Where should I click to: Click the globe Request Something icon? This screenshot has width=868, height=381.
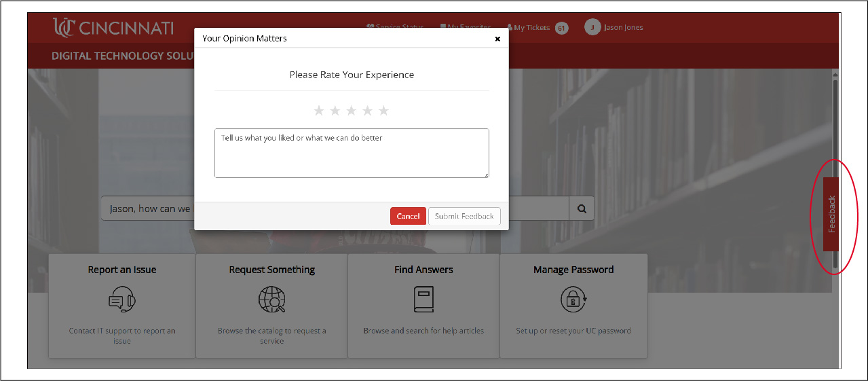(271, 299)
